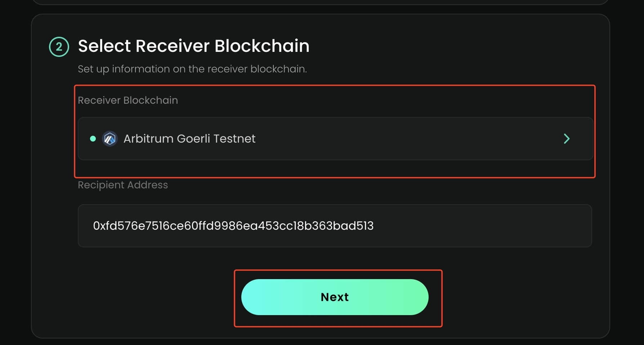Expand the Arbitrum Goerli Testnet network picker
Image resolution: width=644 pixels, height=345 pixels.
tap(335, 139)
